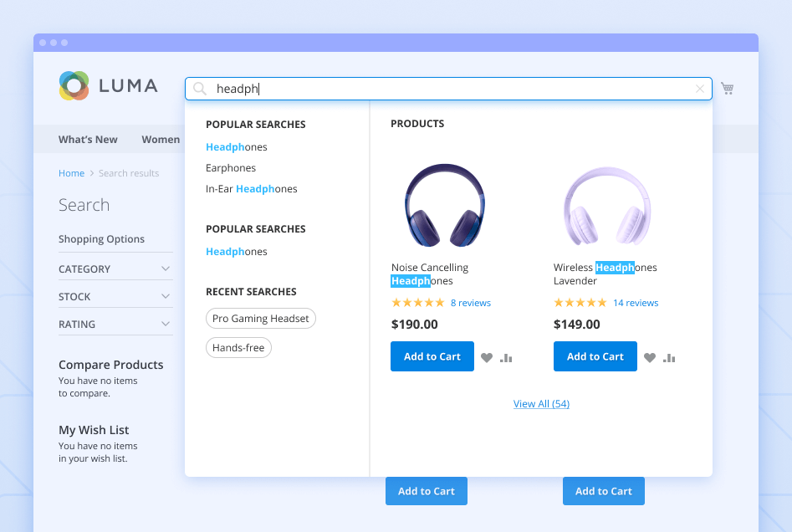This screenshot has width=792, height=532.
Task: Click the shopping cart icon
Action: point(727,88)
